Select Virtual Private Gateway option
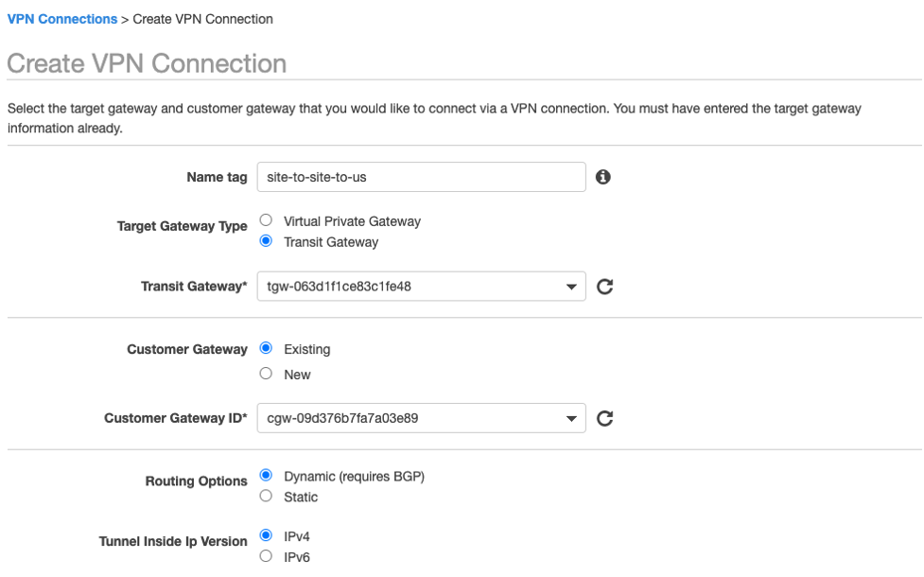 [x=266, y=220]
